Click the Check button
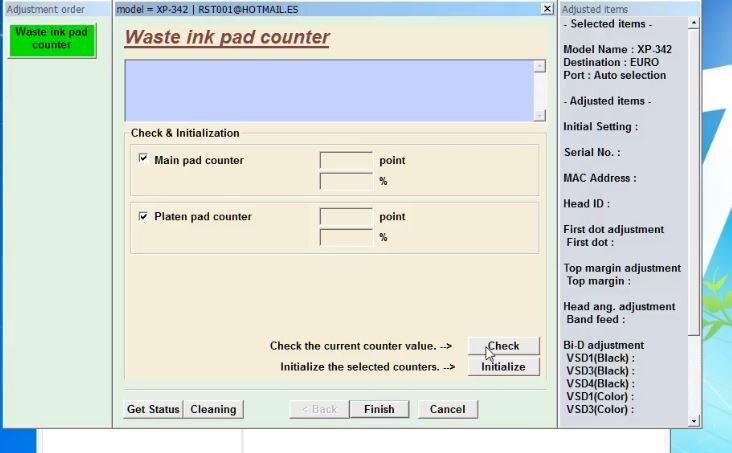 point(504,346)
